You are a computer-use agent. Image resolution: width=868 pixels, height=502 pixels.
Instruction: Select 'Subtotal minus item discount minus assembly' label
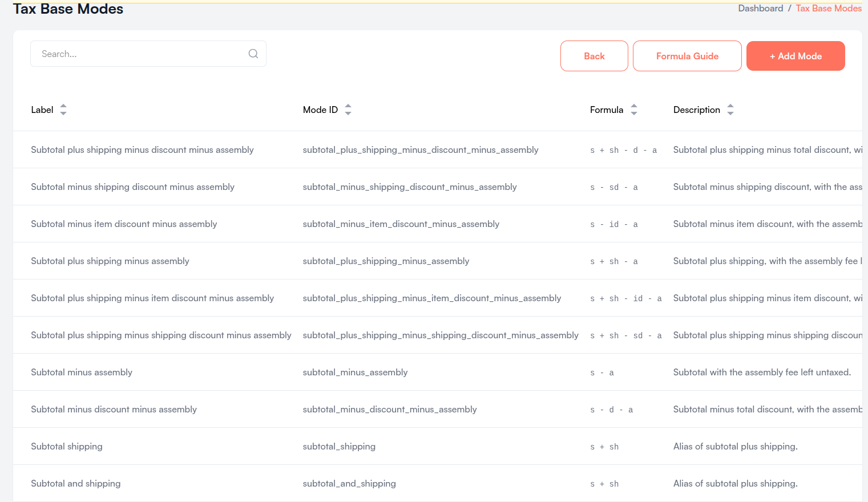tap(124, 224)
